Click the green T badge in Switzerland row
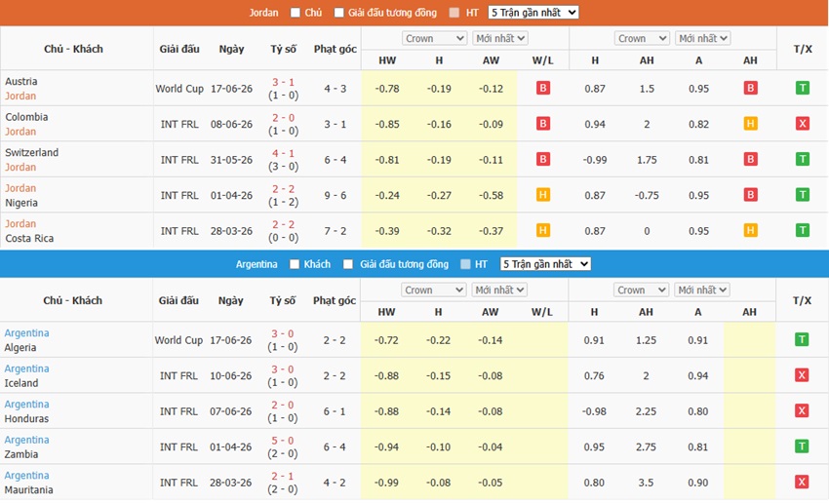Screen dimensions: 829x504 (803, 159)
